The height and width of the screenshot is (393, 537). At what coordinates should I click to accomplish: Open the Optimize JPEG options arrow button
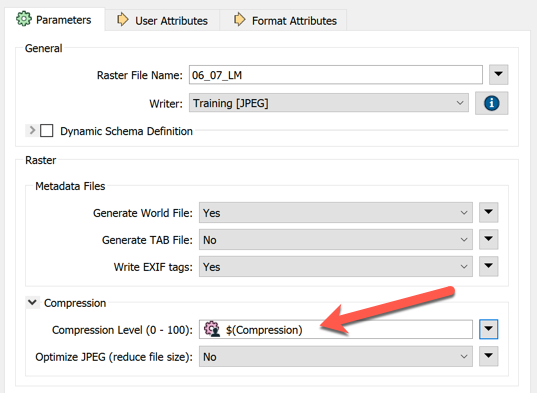pos(488,356)
